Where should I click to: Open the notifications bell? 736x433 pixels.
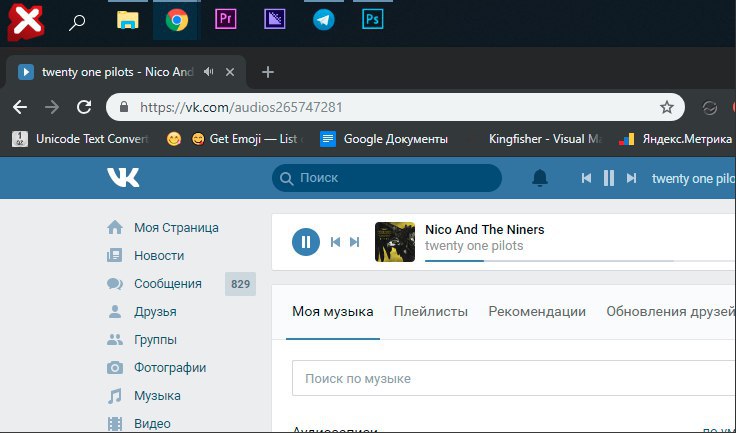tap(540, 178)
